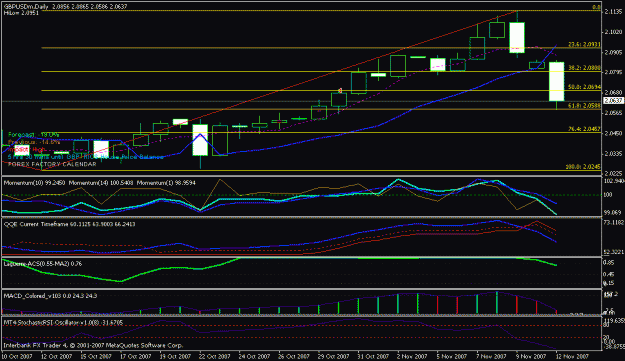
Task: Click the Momentum(1) 98.9594 indicator label
Action: coord(166,183)
